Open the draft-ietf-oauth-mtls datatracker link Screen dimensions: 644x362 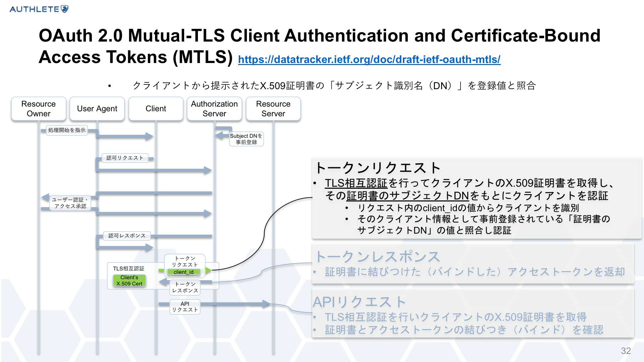point(369,60)
